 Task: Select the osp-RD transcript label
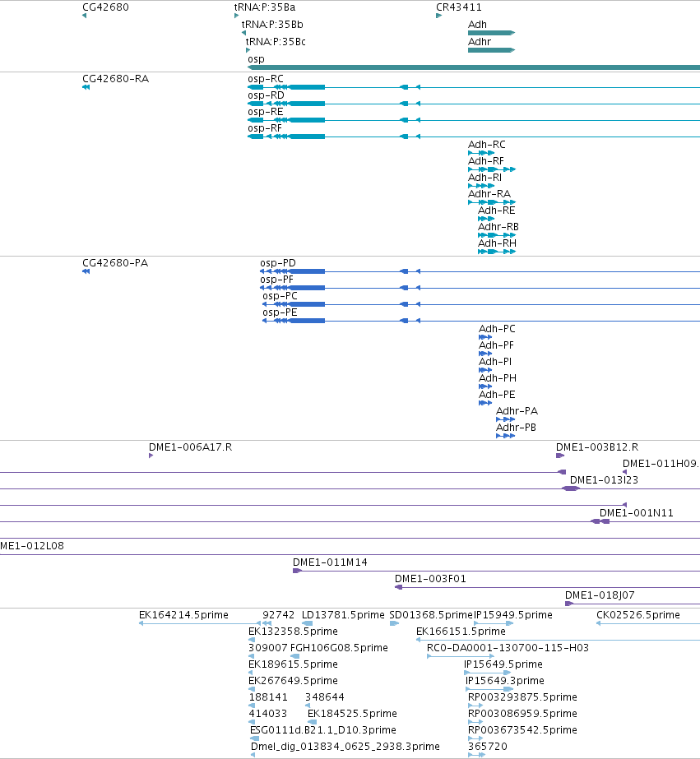click(267, 95)
